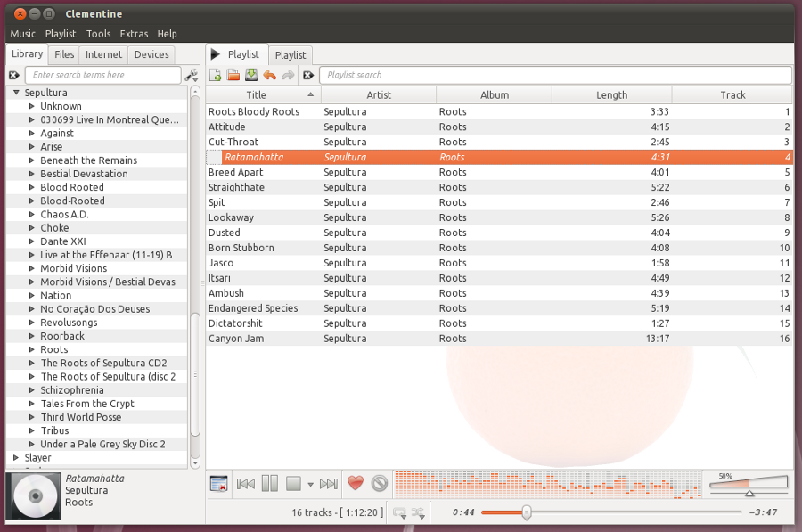
Task: Open the Tools menu
Action: click(98, 33)
